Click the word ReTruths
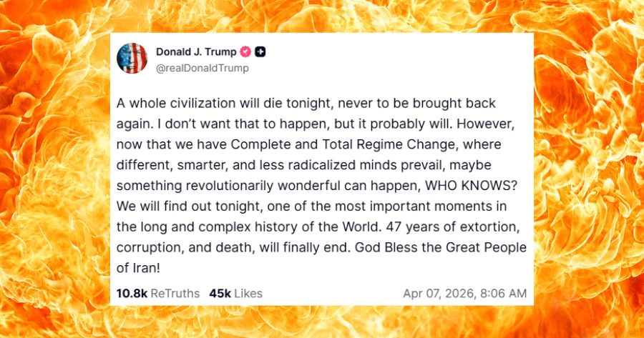Viewport: 644px width, 338px height. click(x=177, y=293)
